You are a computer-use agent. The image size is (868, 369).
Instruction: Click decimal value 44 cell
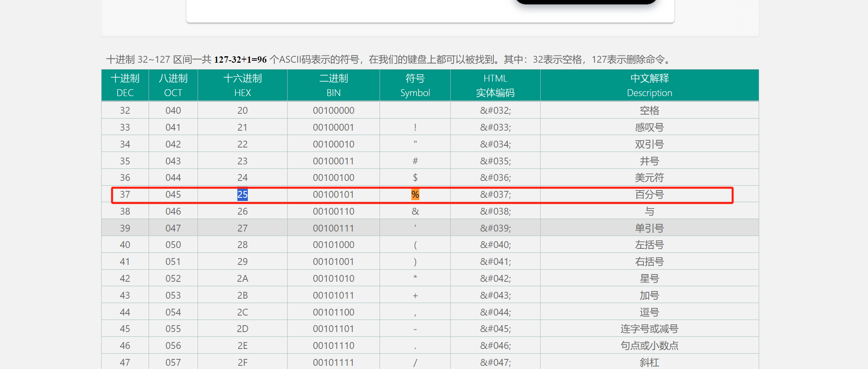click(125, 312)
